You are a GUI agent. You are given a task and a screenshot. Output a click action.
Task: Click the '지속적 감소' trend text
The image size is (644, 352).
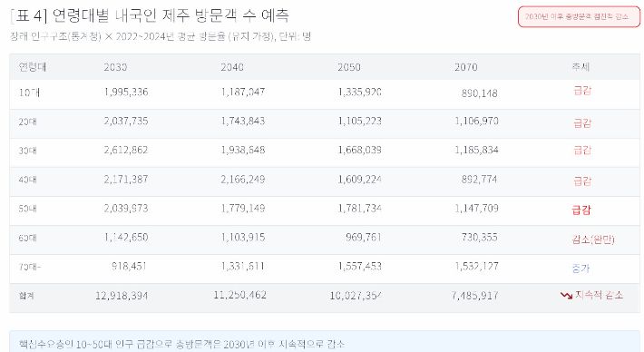[599, 295]
